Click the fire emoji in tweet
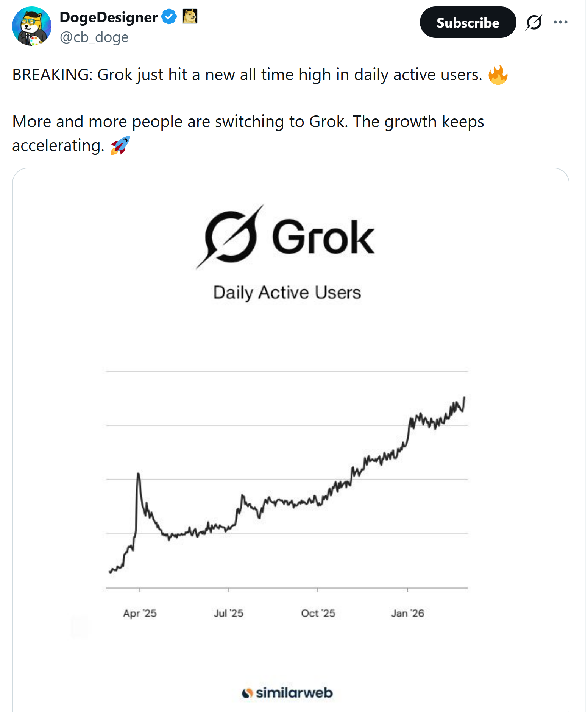This screenshot has height=712, width=588. [x=498, y=75]
